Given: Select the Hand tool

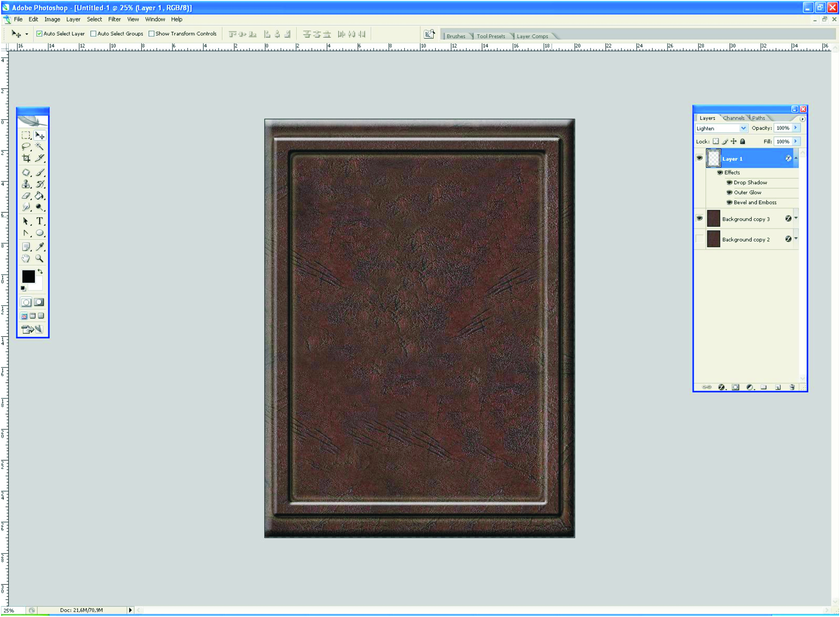Looking at the screenshot, I should coord(26,259).
